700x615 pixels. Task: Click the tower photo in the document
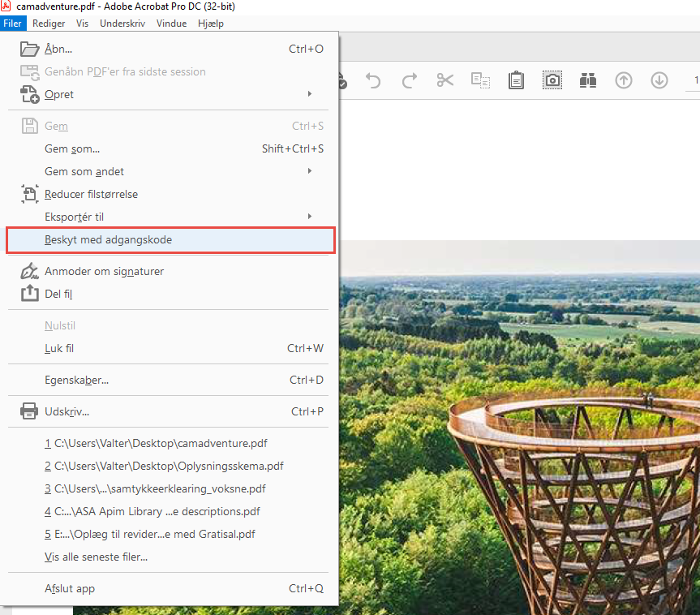pyautogui.click(x=520, y=428)
